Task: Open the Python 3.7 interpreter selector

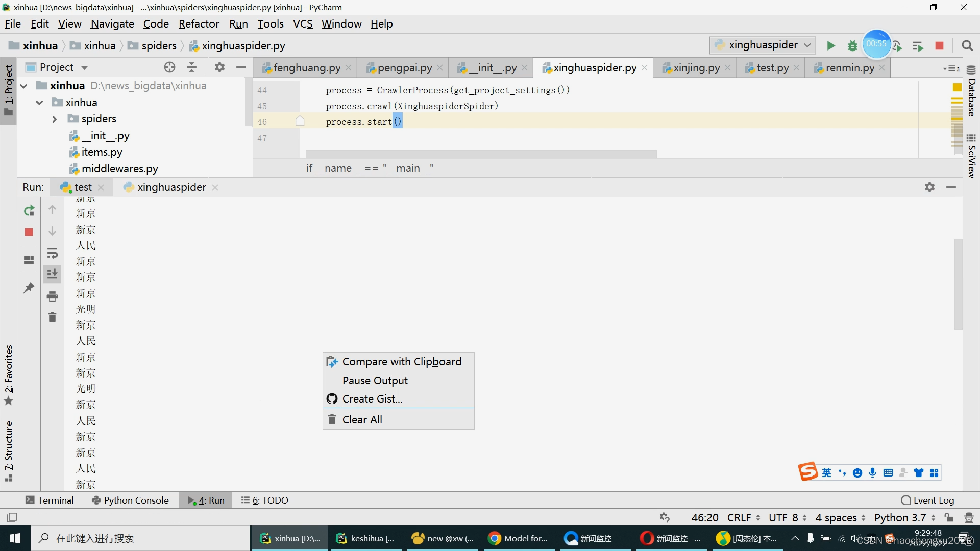Action: (x=904, y=517)
